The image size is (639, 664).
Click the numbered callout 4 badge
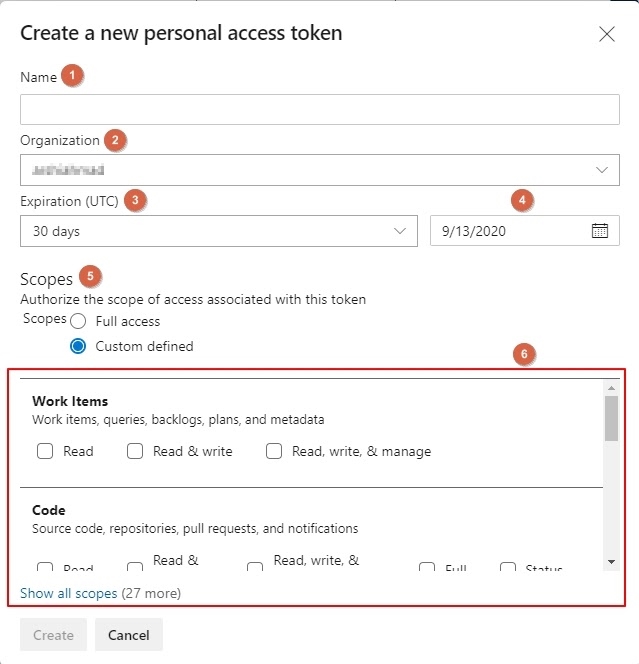pos(520,200)
